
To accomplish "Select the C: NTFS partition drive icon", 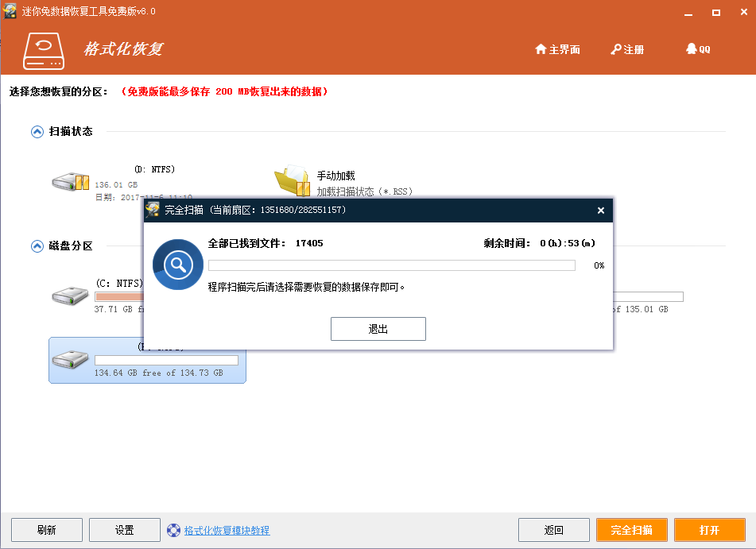I will click(70, 296).
